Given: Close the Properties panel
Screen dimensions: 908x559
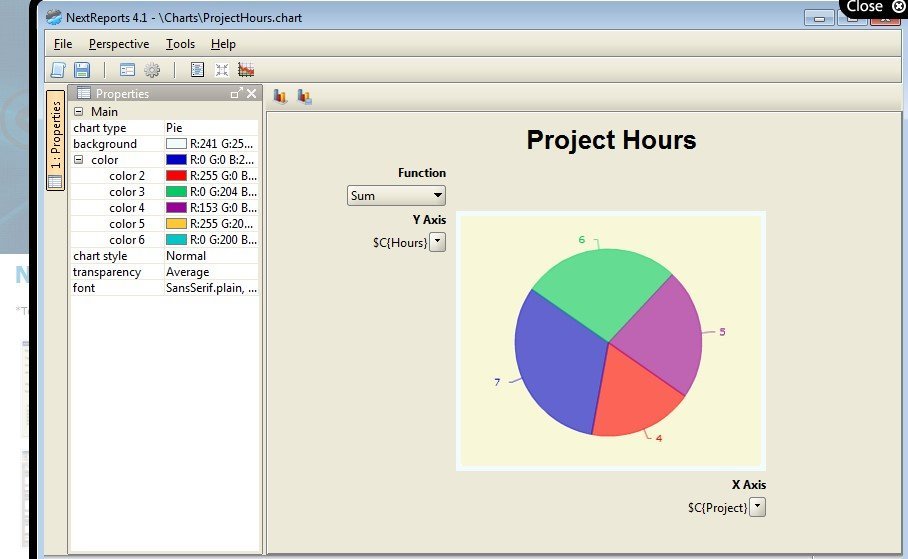Looking at the screenshot, I should tap(252, 94).
